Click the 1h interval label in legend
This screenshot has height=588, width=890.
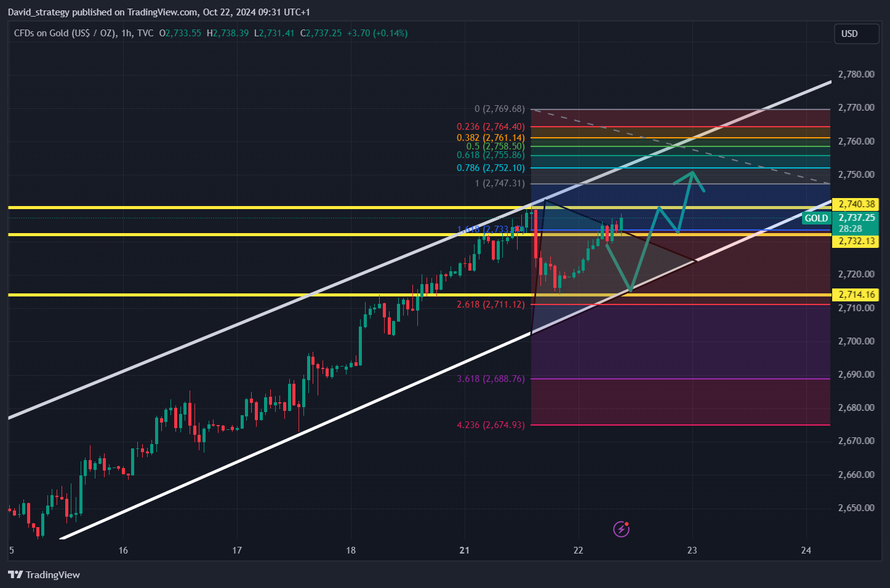coord(127,33)
